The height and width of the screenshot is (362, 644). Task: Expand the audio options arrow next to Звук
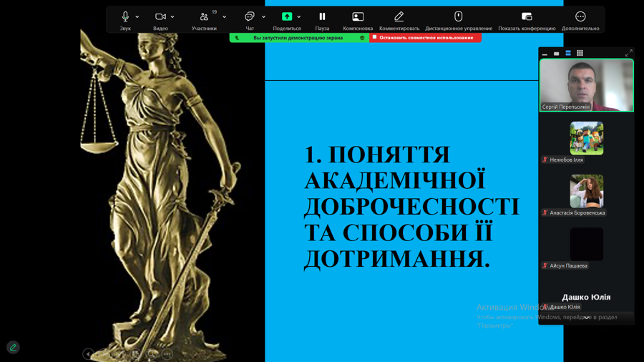click(x=137, y=16)
